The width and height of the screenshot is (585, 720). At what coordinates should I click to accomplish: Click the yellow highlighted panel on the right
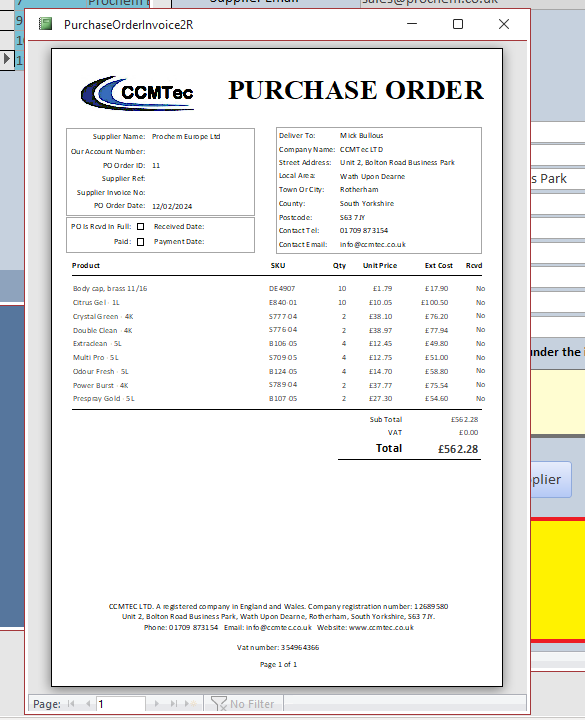558,579
